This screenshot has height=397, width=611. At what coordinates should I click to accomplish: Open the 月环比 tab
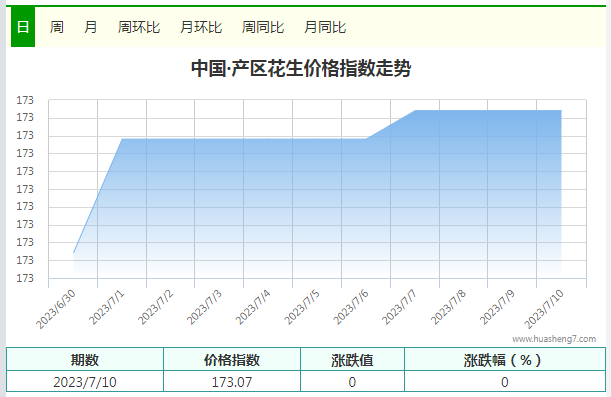click(x=201, y=27)
